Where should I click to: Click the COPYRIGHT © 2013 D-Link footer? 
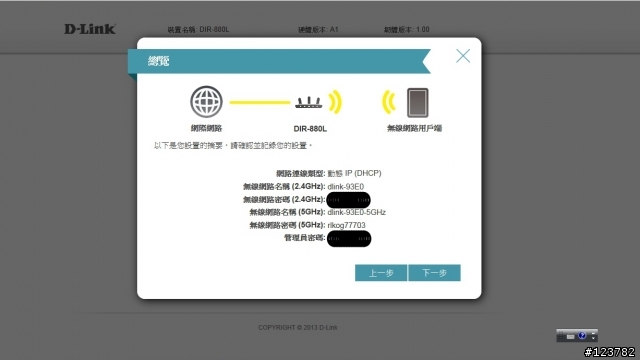(x=298, y=327)
